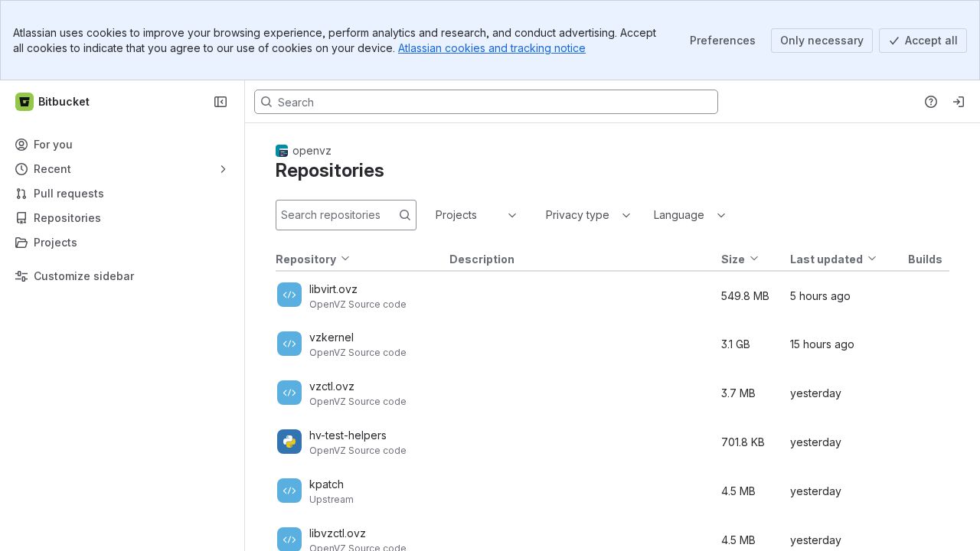Select Repositories in the sidebar

[x=122, y=218]
